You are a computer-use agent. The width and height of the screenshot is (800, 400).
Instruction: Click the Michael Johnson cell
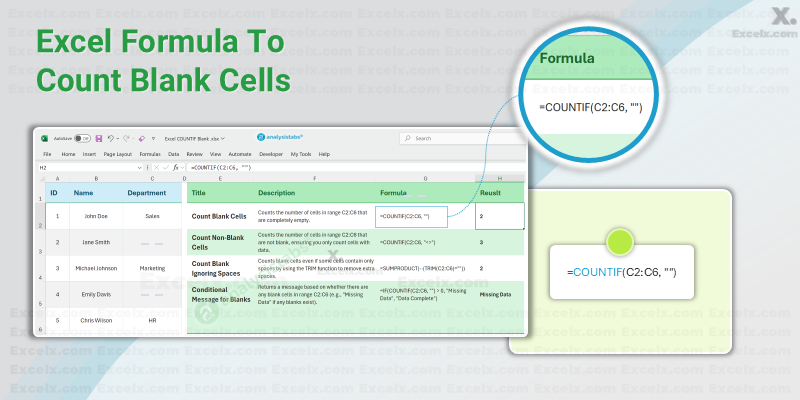point(96,268)
